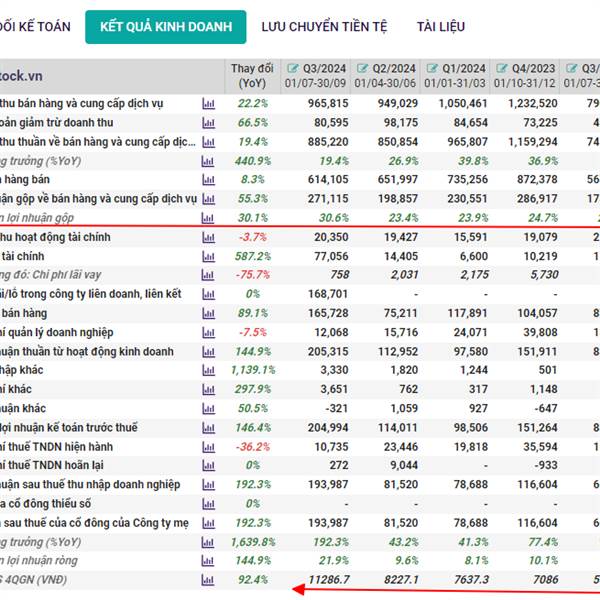This screenshot has width=600, height=600.
Task: Select Q3/2024 revenue value 965,815
Action: [x=328, y=104]
